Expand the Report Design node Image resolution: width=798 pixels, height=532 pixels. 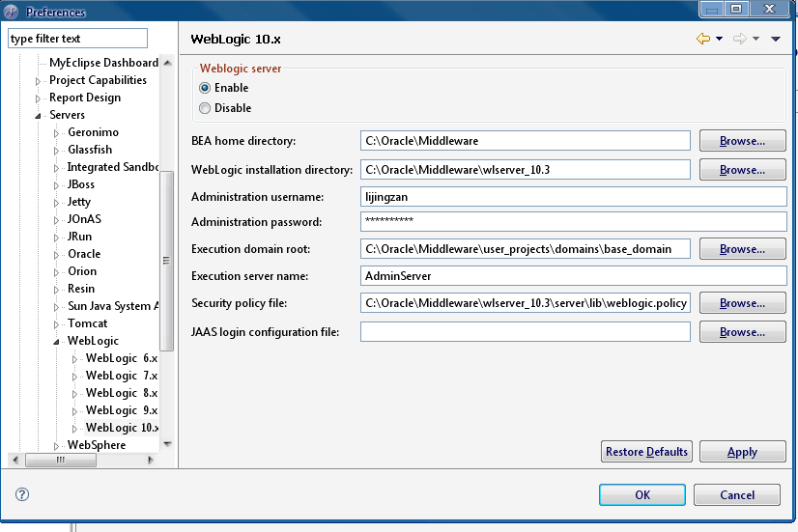(38, 98)
